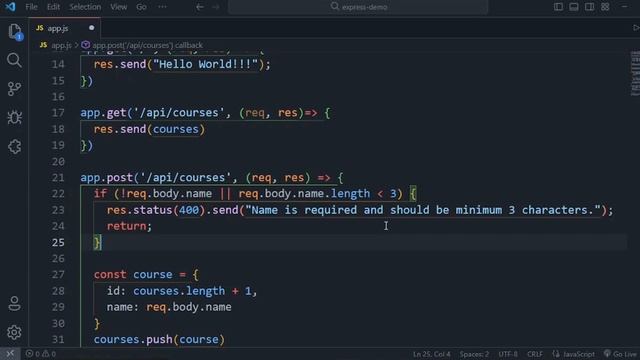This screenshot has height=360, width=640.
Task: Open the Selection menu
Action: click(x=85, y=7)
